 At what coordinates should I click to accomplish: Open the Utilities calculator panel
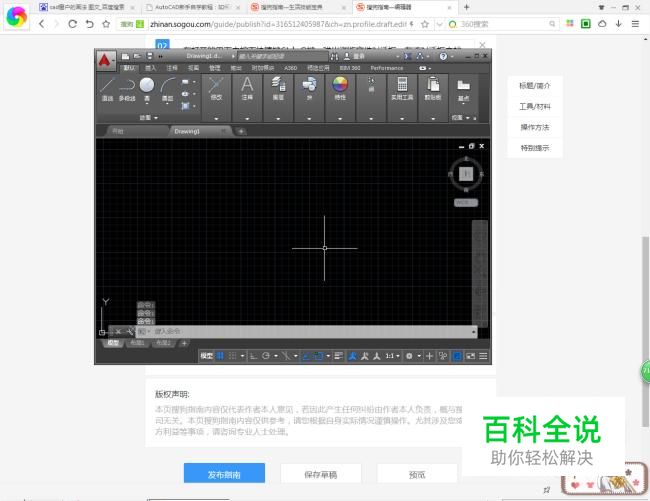402,89
